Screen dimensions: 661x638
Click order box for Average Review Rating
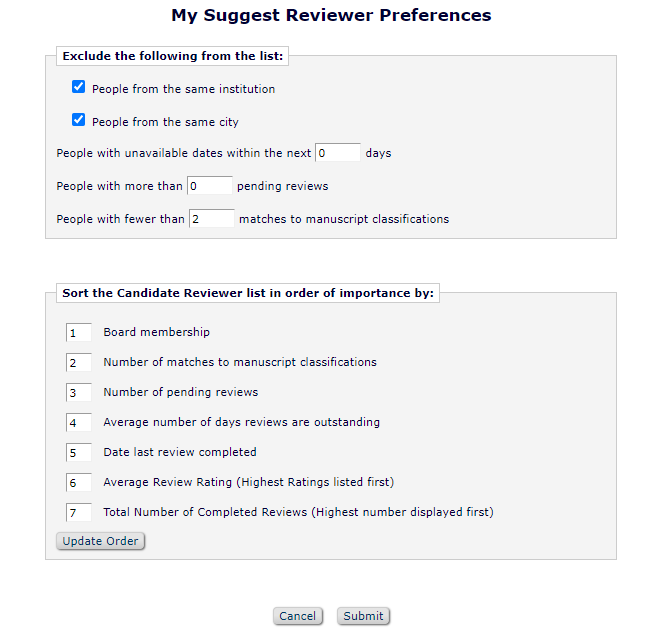79,483
